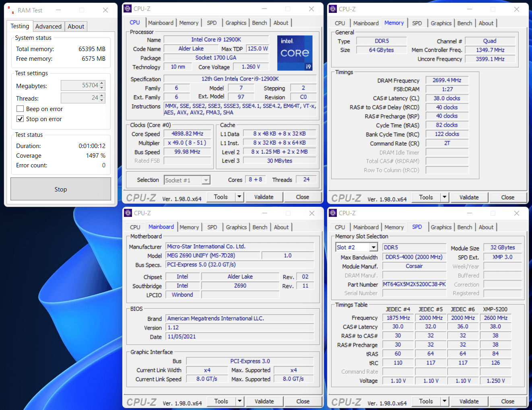Click the Module Manuf. value Corsair
This screenshot has height=410, width=532.
point(414,266)
